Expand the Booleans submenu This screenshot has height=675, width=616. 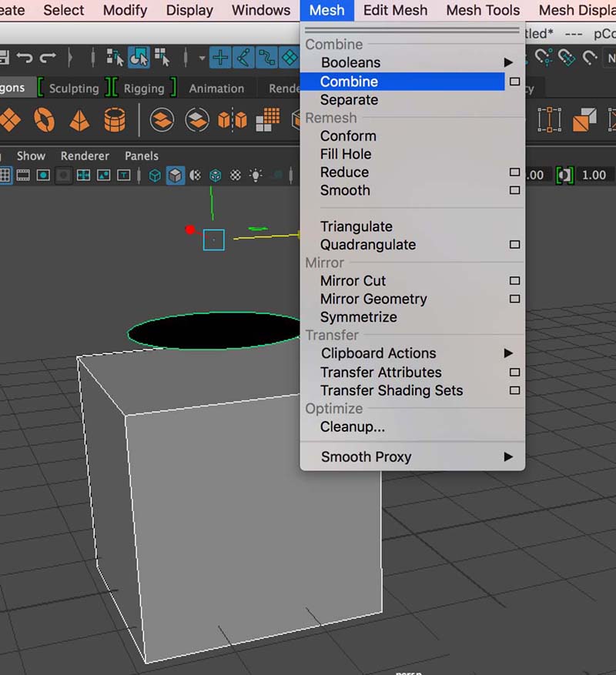(412, 63)
